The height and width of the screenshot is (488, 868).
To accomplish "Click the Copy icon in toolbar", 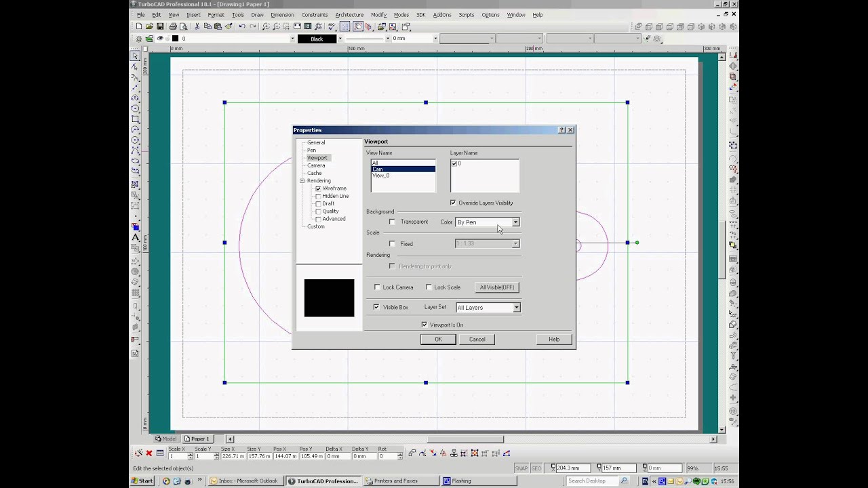I will coord(208,26).
